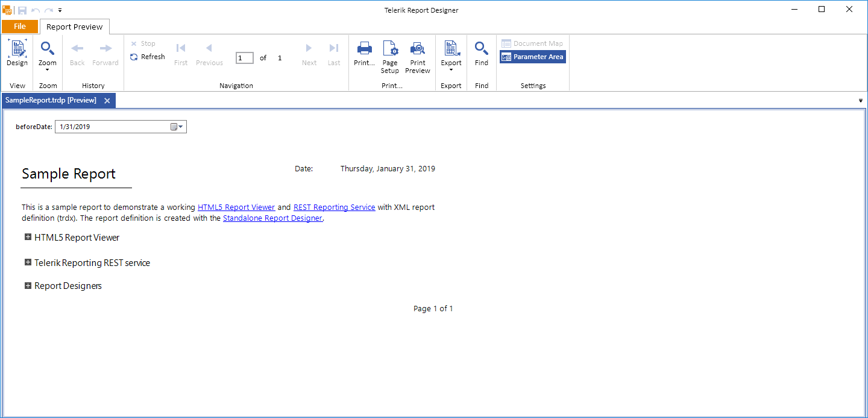Open Print Preview mode
This screenshot has width=868, height=418.
[418, 57]
